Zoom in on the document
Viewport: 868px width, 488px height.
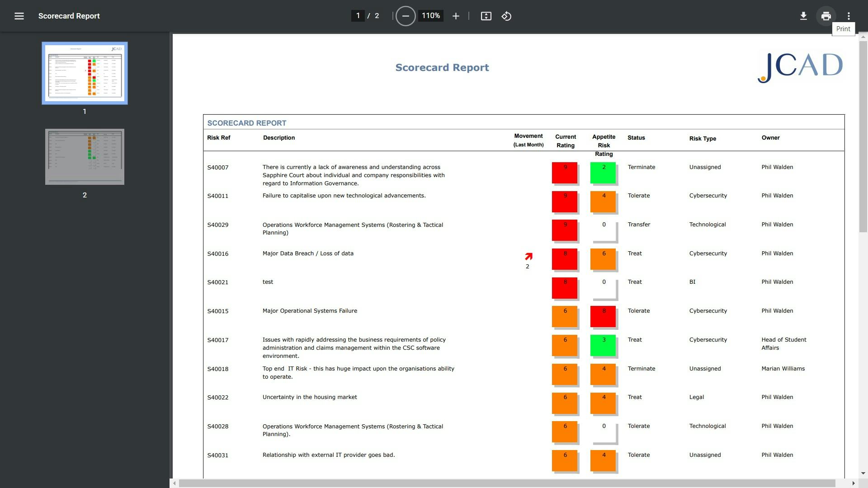click(456, 16)
